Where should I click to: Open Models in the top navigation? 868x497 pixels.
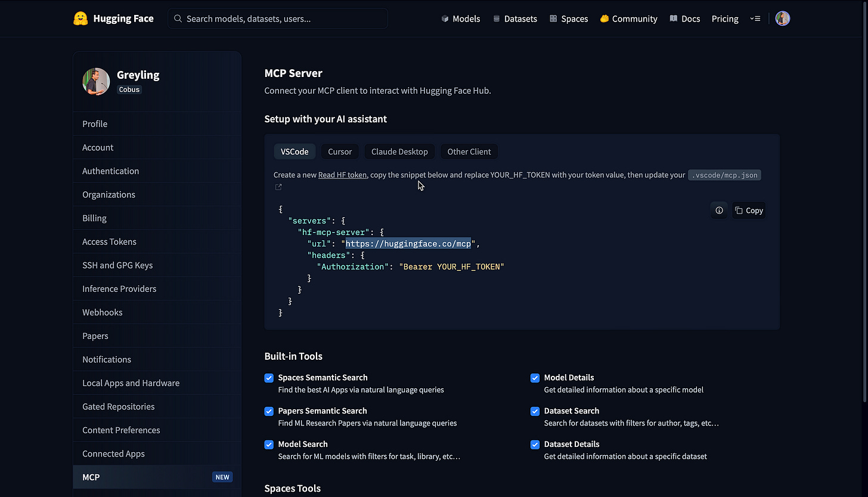click(460, 18)
